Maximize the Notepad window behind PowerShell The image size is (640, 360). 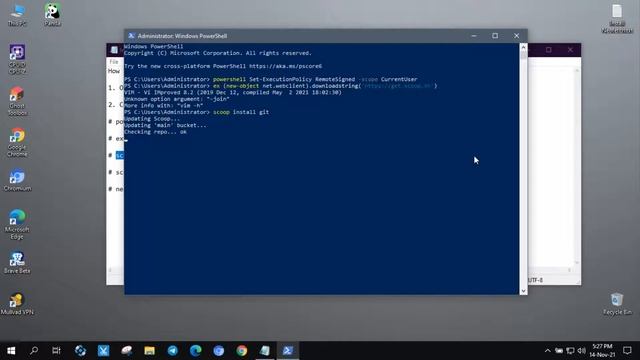pos(549,50)
